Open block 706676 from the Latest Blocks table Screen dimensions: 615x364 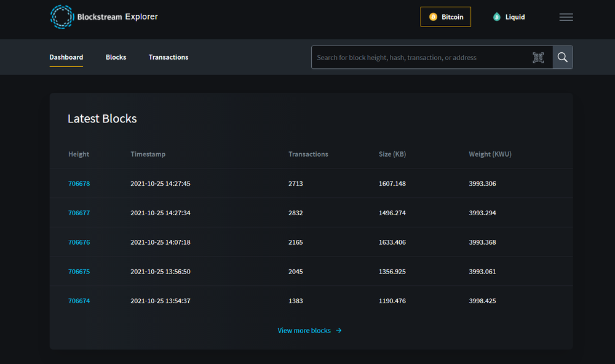(79, 242)
